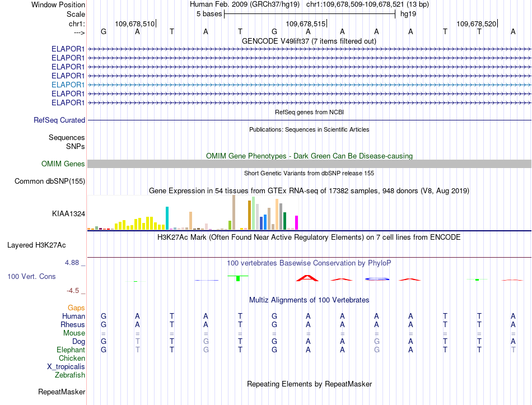Open the 100 Vert. Cons track label
This screenshot has width=532, height=405.
tap(31, 276)
